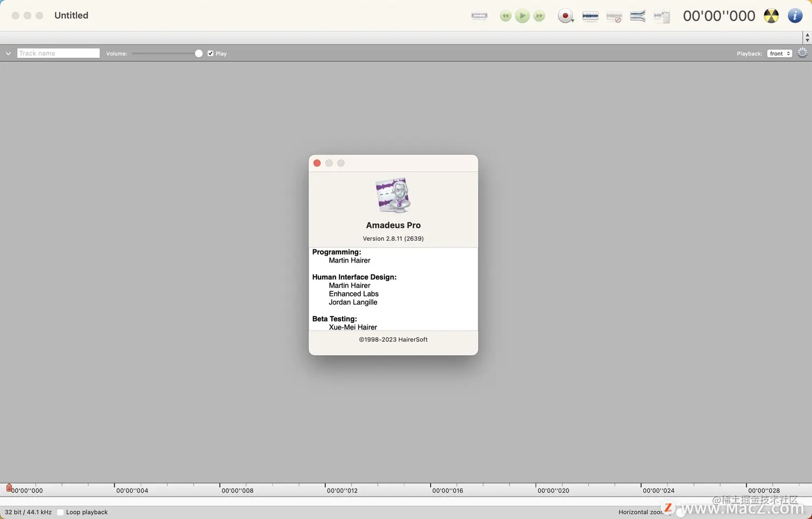
Task: Click the 'Enhanced Labs' credit line
Action: pyautogui.click(x=353, y=294)
